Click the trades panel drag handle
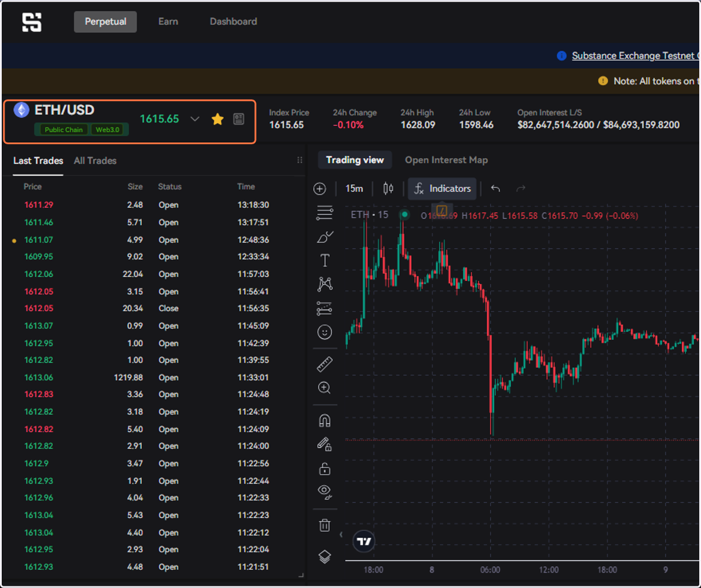This screenshot has width=701, height=588. (300, 160)
